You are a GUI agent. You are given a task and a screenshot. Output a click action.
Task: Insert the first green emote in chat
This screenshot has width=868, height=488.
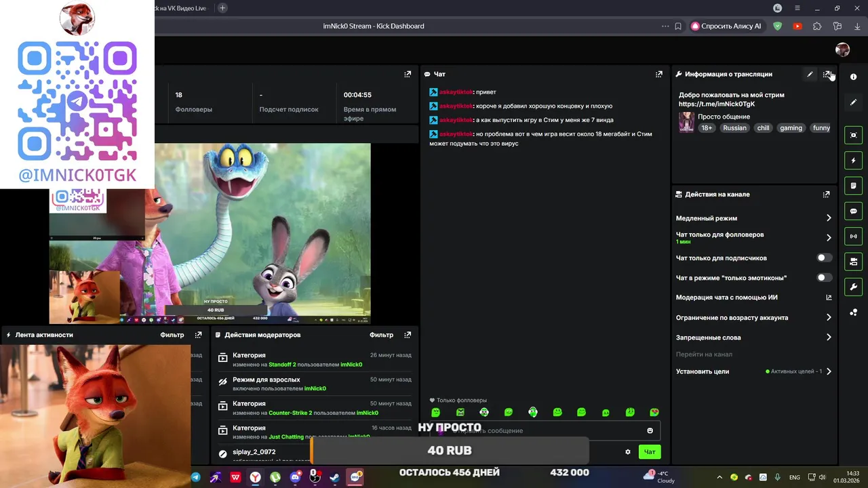[435, 412]
